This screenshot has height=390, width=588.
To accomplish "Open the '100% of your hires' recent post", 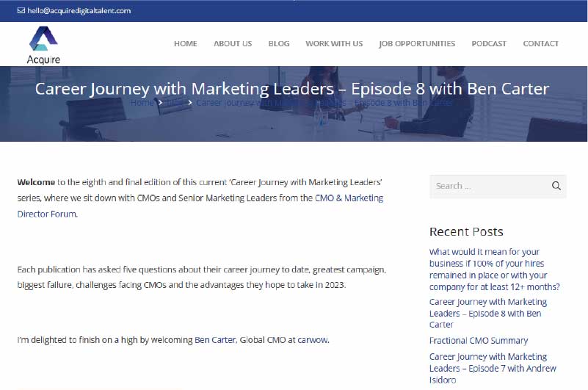I will click(494, 269).
